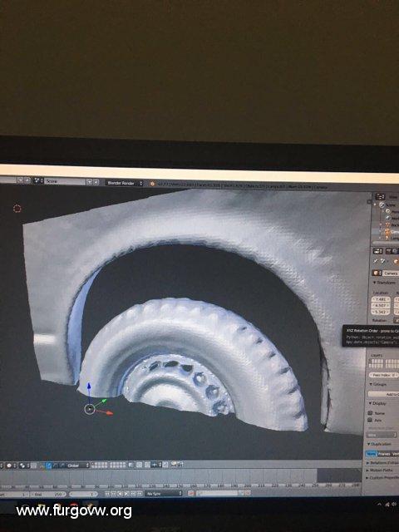Click the Blender icon in the info header

[x=152, y=184]
